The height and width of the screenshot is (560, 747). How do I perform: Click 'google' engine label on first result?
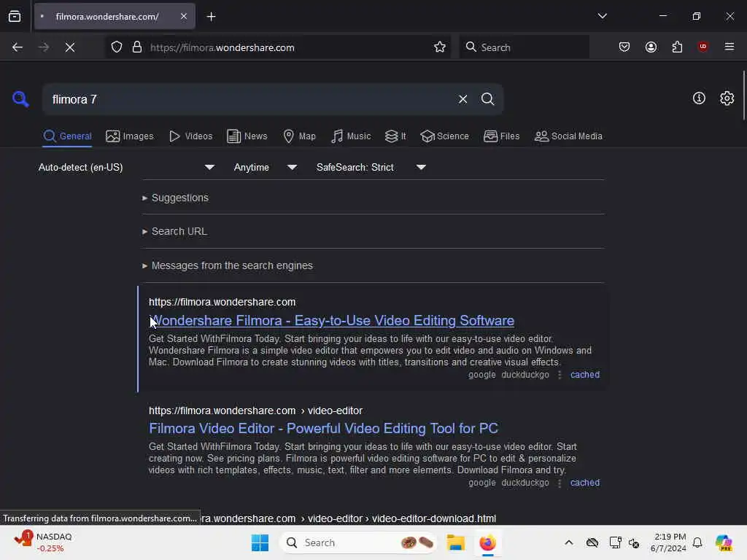[481, 375]
